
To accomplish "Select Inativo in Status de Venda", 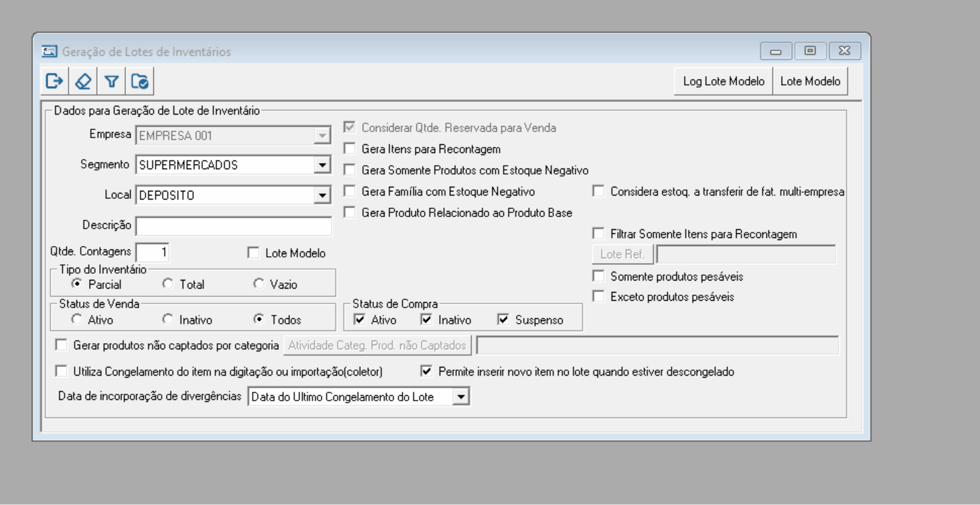I will point(167,320).
